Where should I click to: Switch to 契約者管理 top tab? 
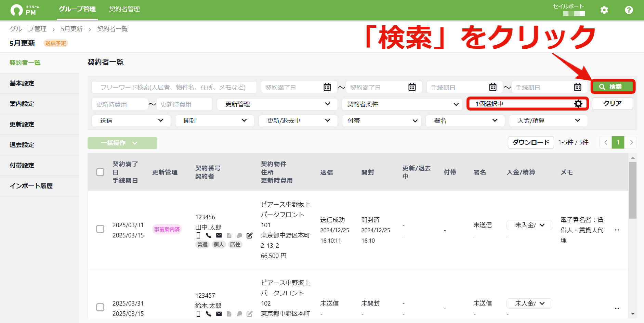(x=124, y=9)
